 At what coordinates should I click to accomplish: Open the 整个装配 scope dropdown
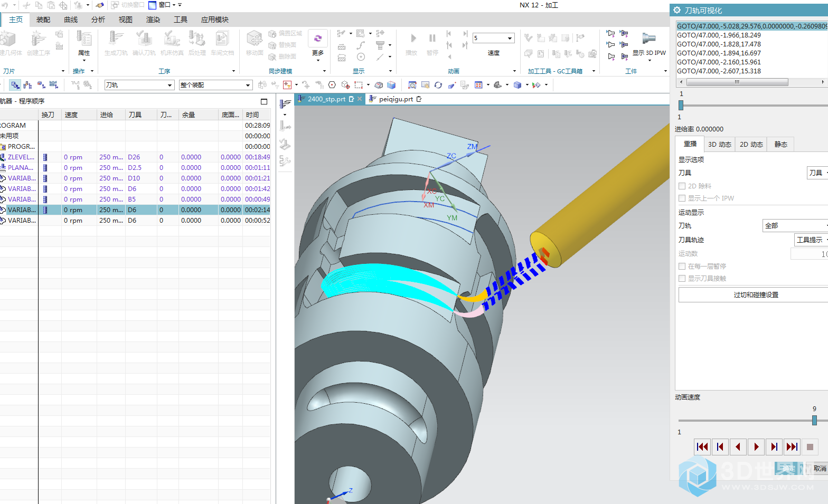[x=215, y=85]
